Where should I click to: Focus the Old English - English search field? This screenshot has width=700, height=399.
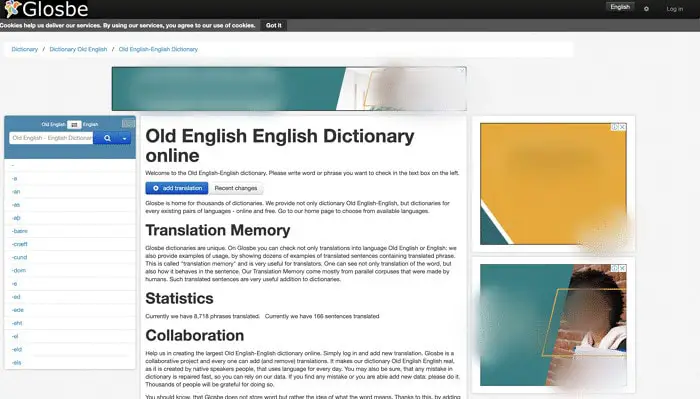pyautogui.click(x=51, y=138)
